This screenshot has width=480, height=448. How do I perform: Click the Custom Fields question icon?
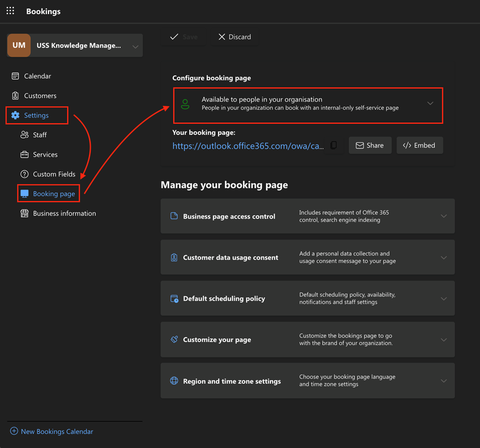[x=25, y=174]
